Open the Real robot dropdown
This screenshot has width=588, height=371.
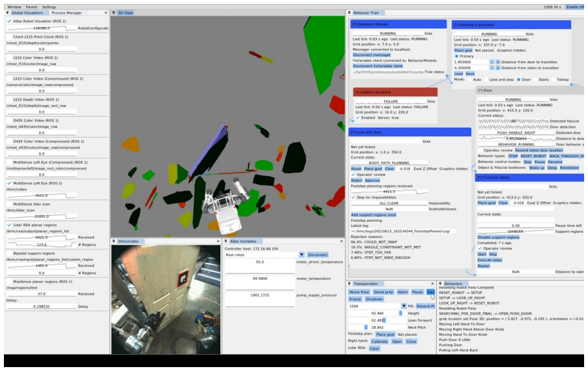[301, 255]
